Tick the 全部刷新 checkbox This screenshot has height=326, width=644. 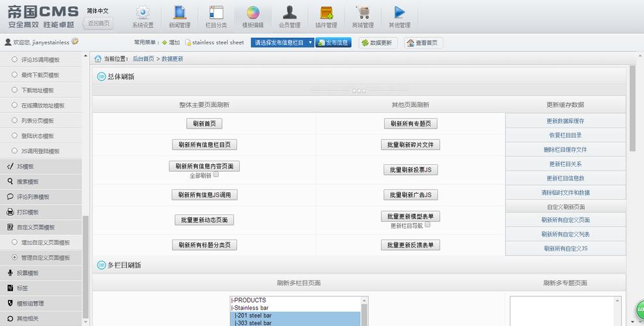click(216, 175)
